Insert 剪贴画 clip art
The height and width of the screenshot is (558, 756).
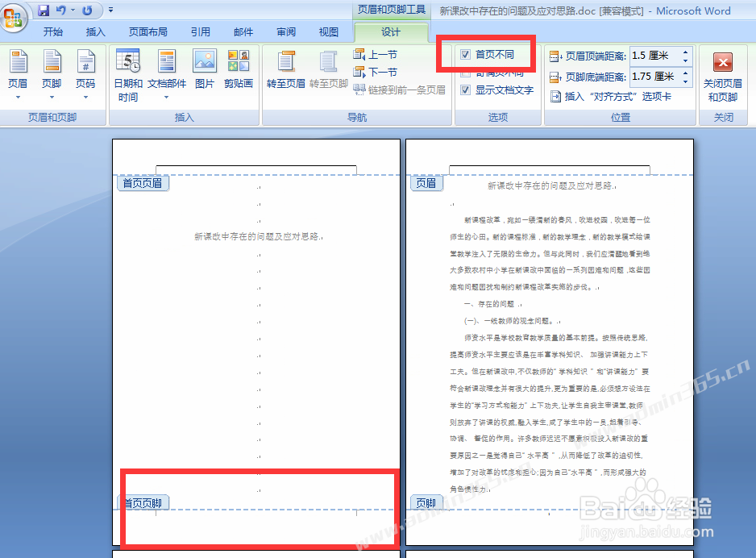click(239, 69)
